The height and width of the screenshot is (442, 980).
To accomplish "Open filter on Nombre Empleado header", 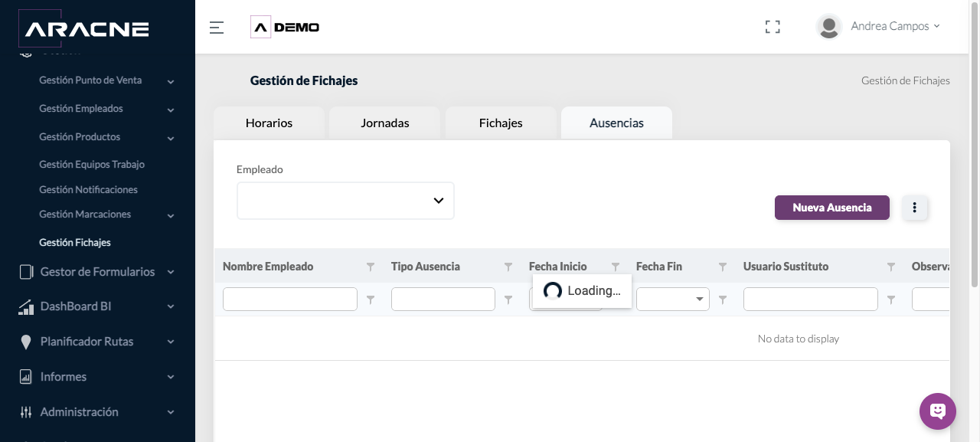I will pos(371,267).
